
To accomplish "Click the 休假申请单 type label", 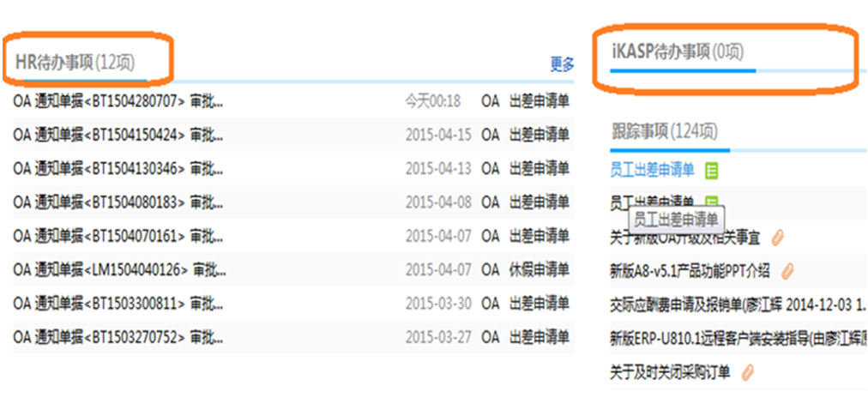I will tap(539, 269).
